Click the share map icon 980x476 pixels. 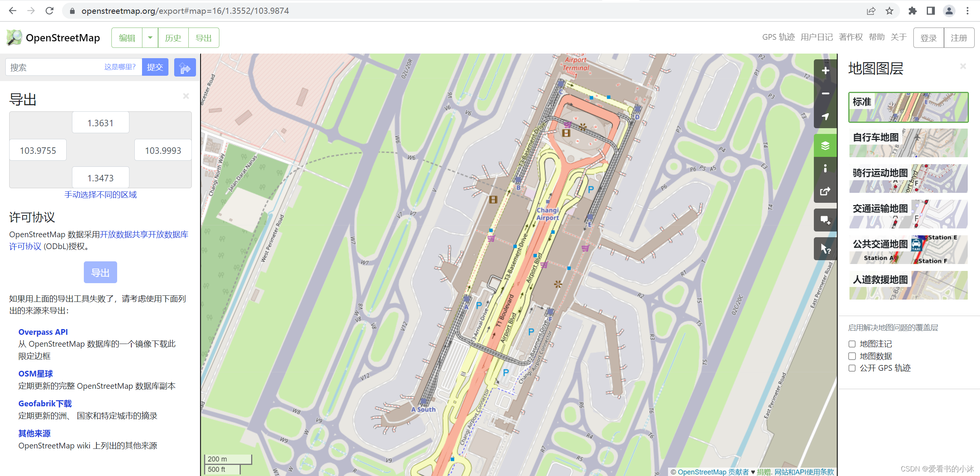pyautogui.click(x=825, y=191)
